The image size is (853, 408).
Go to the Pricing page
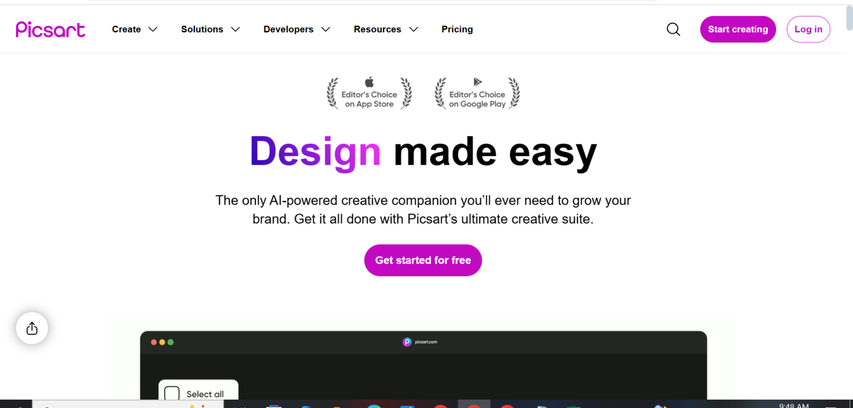click(457, 29)
